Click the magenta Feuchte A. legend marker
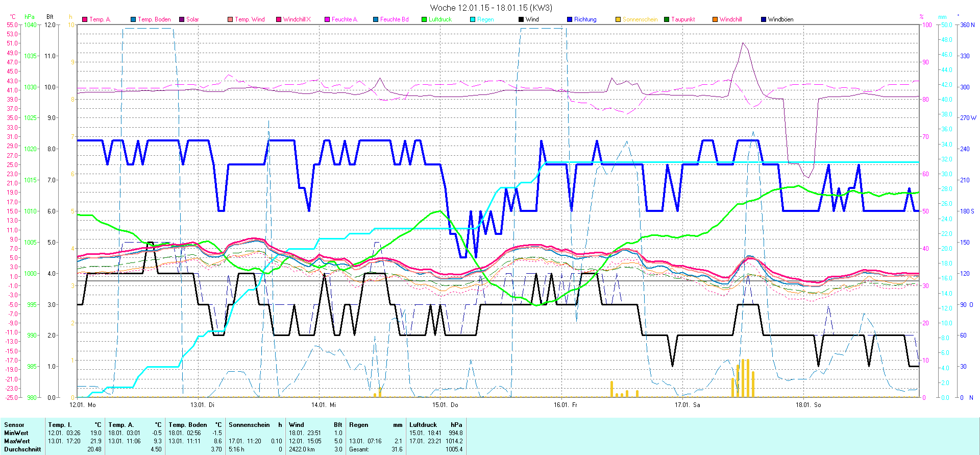 (327, 19)
